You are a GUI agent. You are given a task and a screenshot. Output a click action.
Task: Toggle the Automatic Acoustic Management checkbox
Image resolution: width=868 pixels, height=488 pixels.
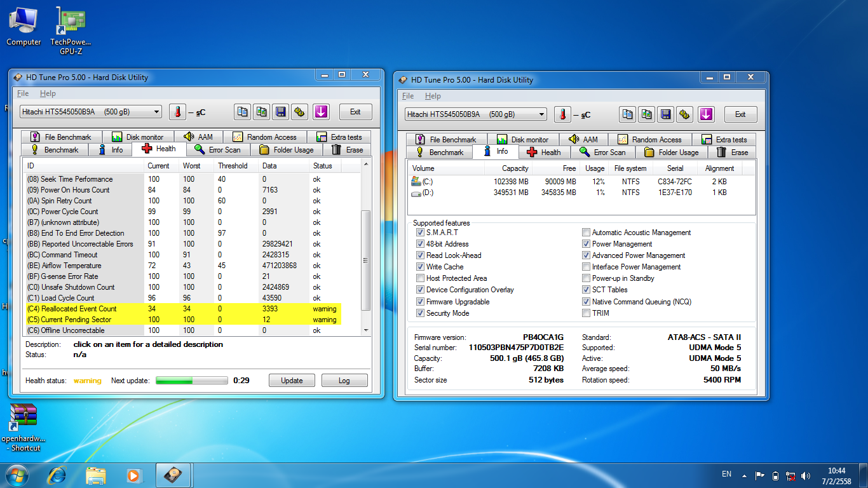[587, 233]
